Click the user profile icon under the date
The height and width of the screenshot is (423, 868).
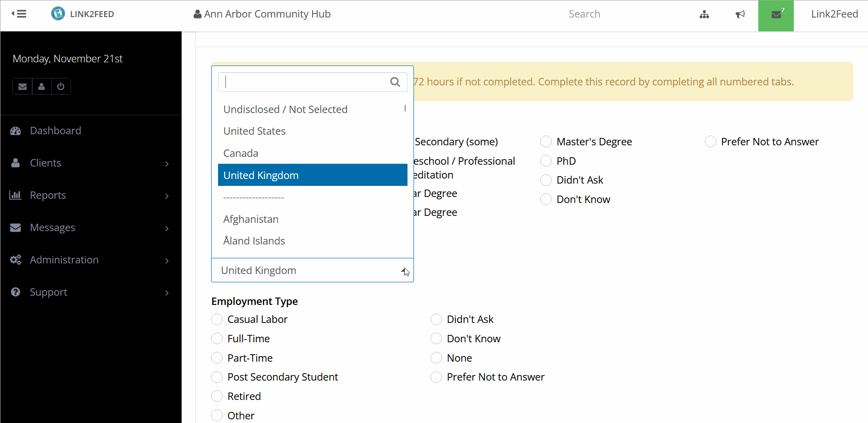[x=41, y=86]
